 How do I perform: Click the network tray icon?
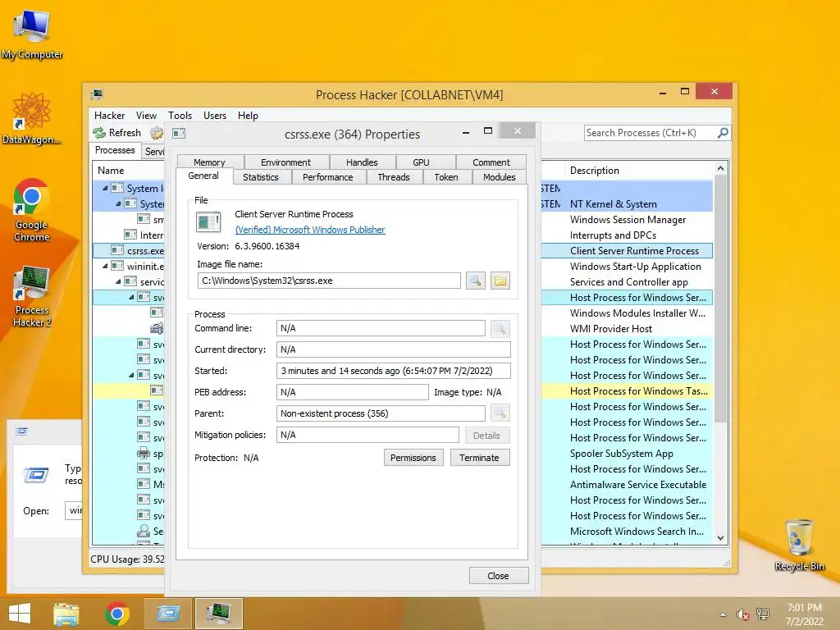(762, 614)
